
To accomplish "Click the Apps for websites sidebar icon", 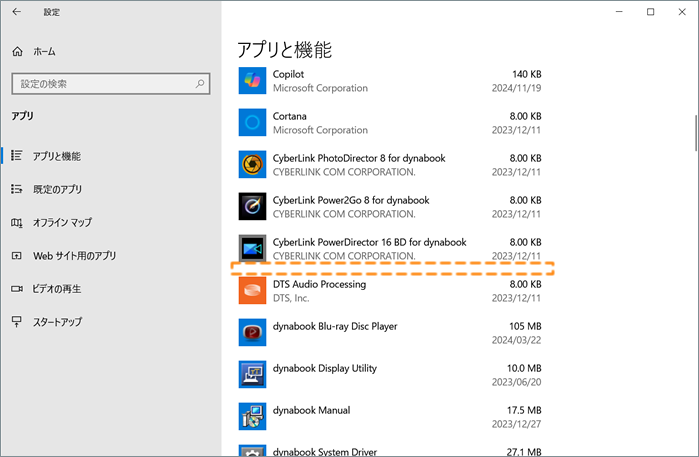I will click(16, 255).
